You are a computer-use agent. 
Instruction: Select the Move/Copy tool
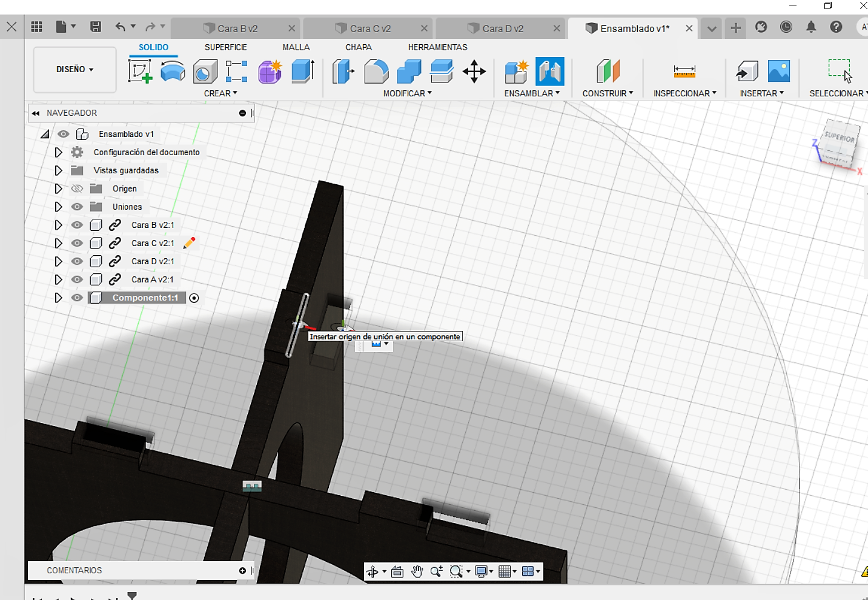coord(474,72)
